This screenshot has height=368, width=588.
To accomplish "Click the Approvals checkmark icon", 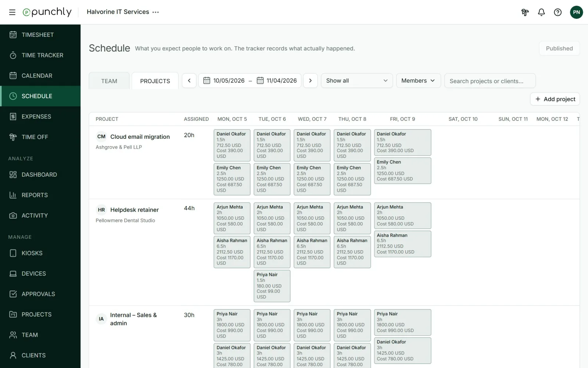I will pyautogui.click(x=13, y=294).
